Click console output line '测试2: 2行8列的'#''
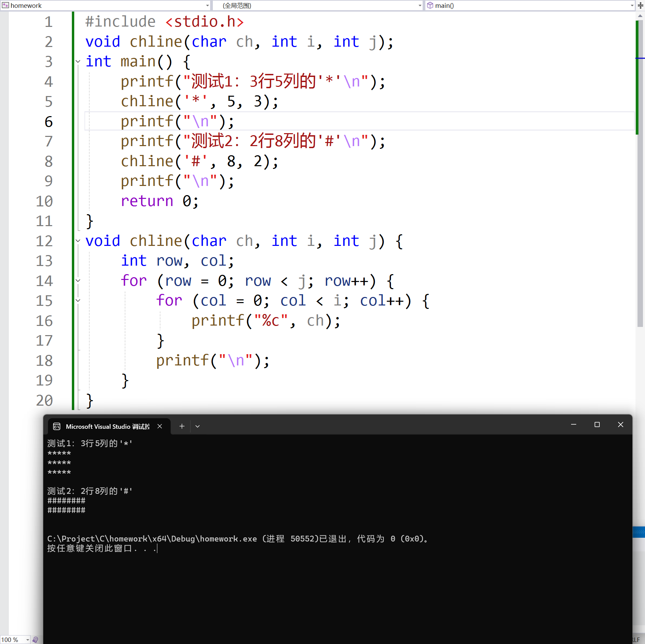The height and width of the screenshot is (644, 645). (x=90, y=491)
